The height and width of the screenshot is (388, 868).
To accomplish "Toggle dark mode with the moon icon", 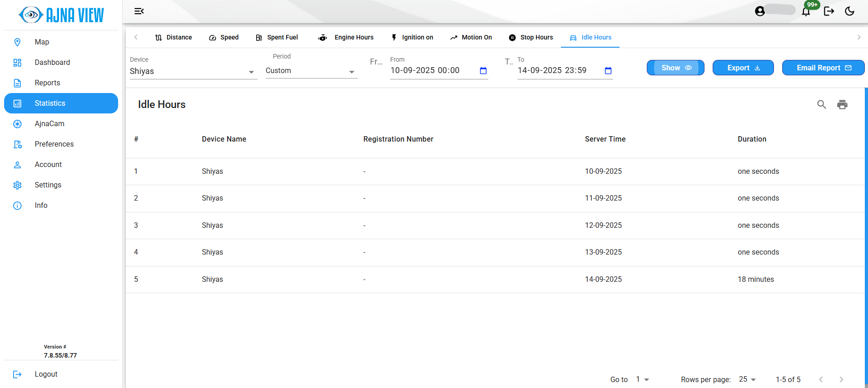I will tap(849, 11).
